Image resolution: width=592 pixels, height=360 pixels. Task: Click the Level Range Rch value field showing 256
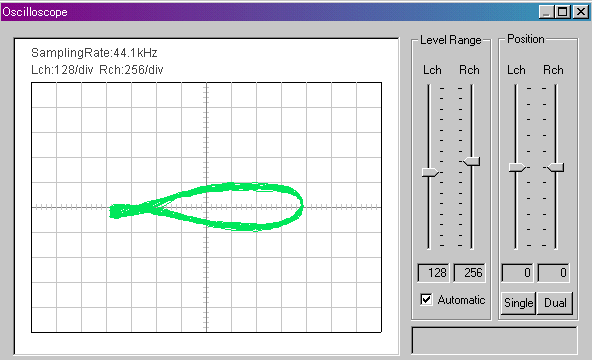pyautogui.click(x=469, y=272)
